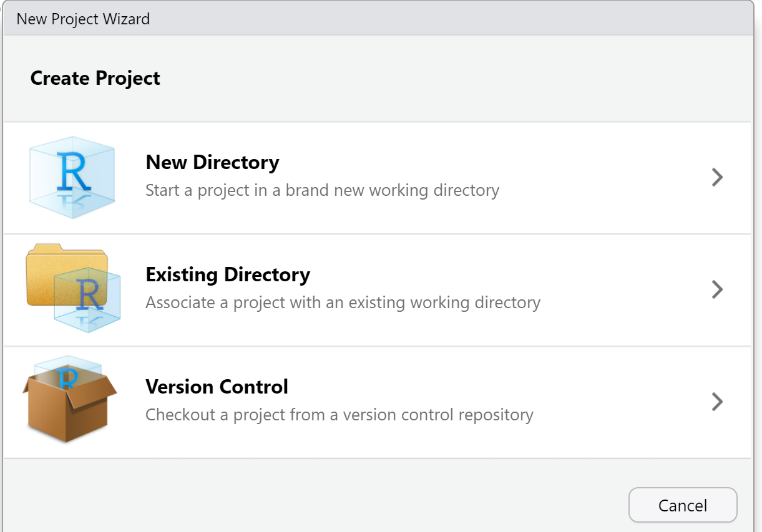
Task: Click "Start a project in a brand new working directory"
Action: [x=322, y=190]
